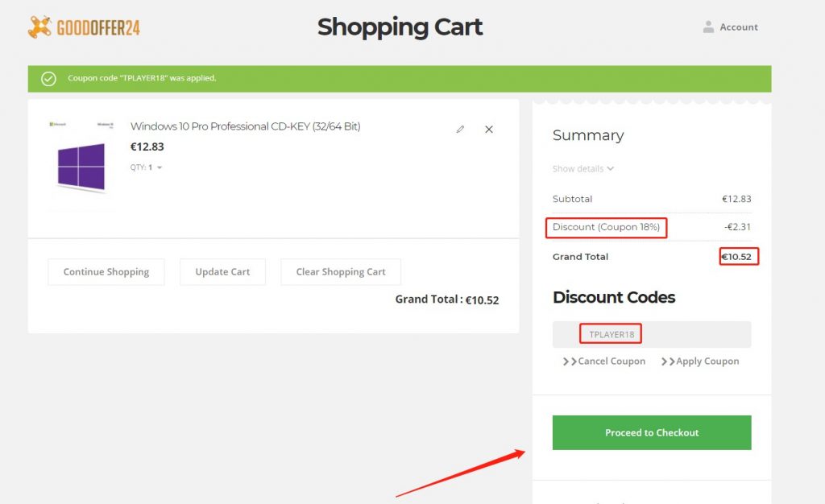The image size is (825, 504).
Task: Click Apply Coupon link
Action: pos(700,361)
